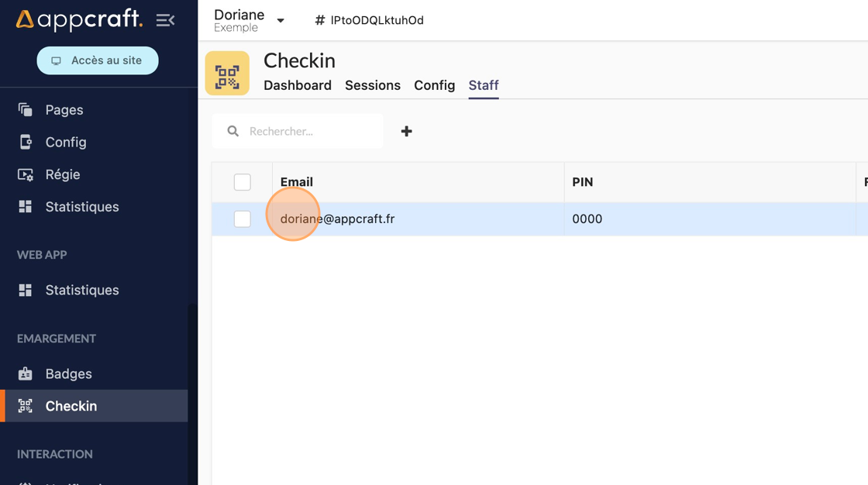This screenshot has width=868, height=485.
Task: Focus the Rechercher search field
Action: [310, 132]
